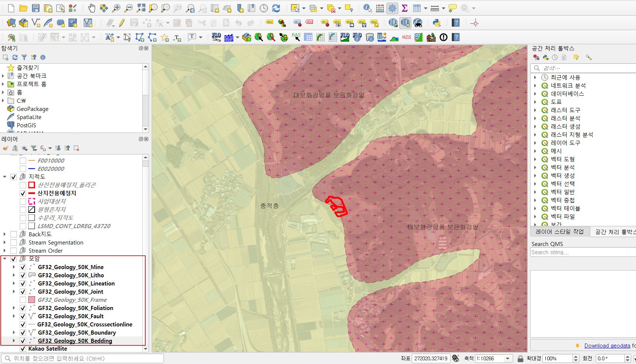Click the Refresh map icon
Screen dimensions: 636x364
click(276, 8)
